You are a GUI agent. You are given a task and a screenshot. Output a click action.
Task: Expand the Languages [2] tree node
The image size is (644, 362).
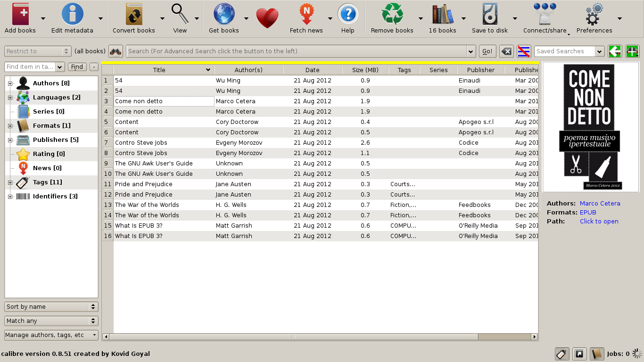(x=10, y=98)
